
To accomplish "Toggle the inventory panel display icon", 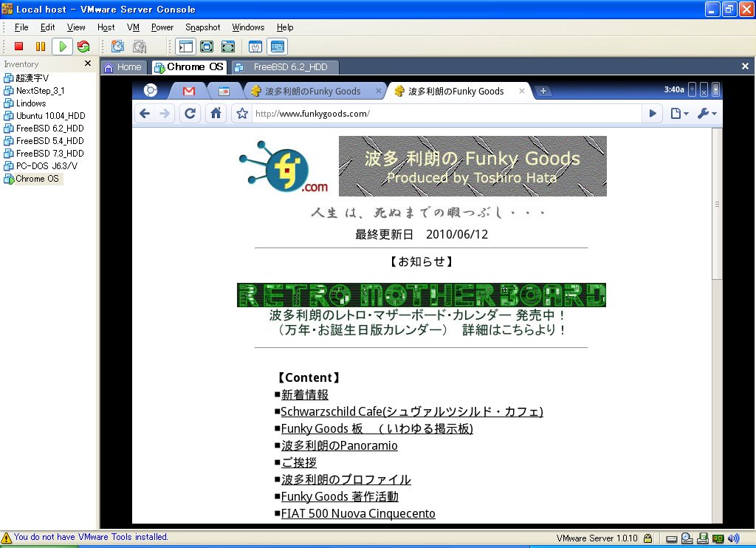I will 185,47.
